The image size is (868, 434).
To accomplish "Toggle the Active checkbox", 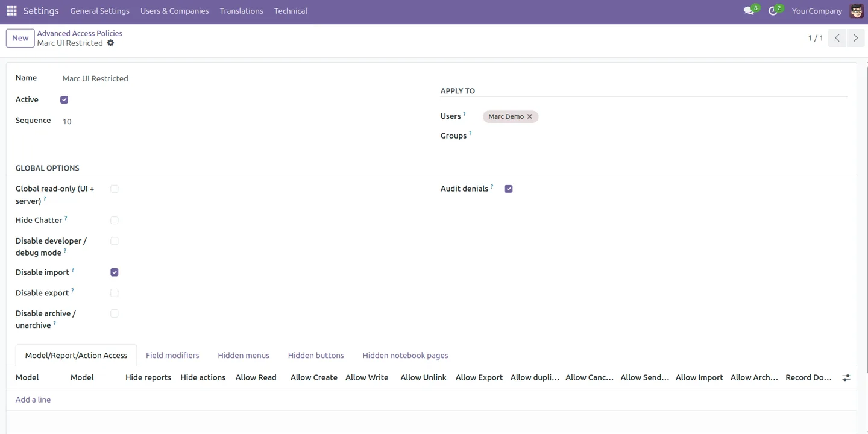I will tap(64, 100).
